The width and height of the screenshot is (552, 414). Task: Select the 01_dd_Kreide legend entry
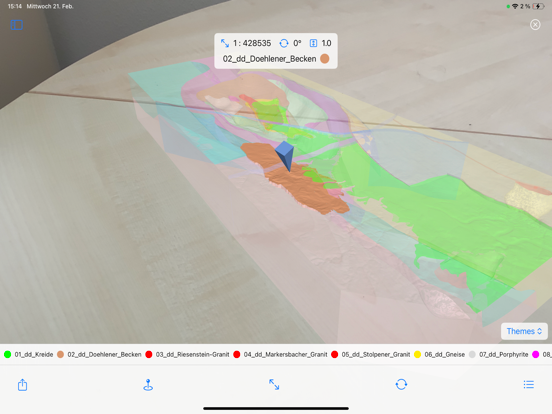tap(34, 355)
